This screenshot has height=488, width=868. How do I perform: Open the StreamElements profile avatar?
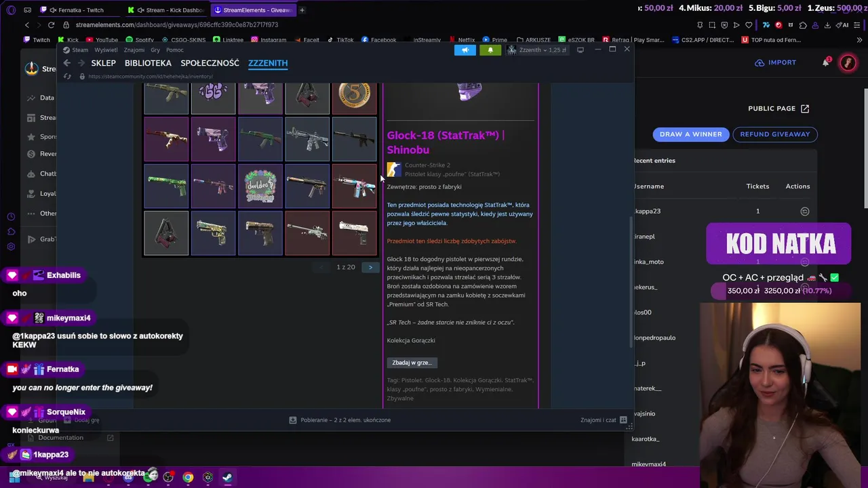[848, 62]
